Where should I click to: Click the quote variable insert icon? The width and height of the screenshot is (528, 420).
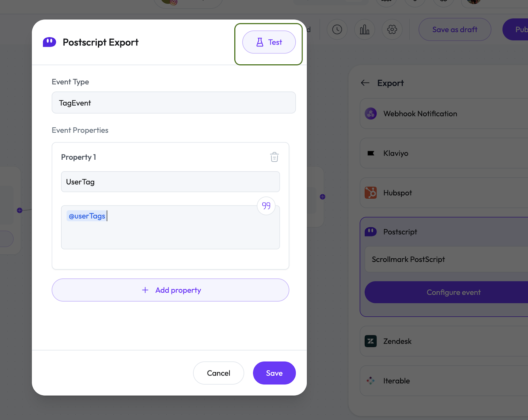[x=266, y=206]
